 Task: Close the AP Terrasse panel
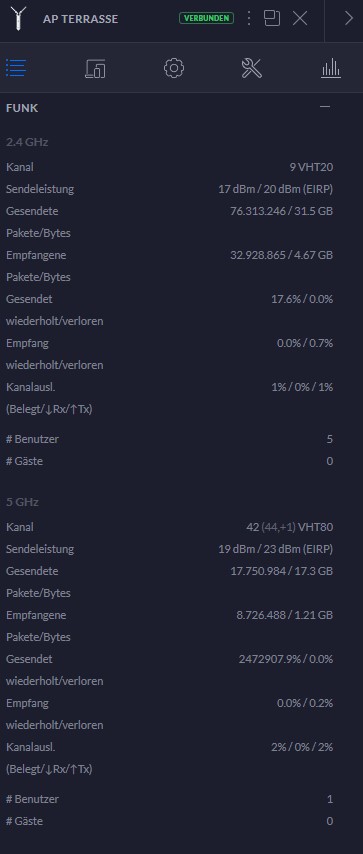(300, 18)
